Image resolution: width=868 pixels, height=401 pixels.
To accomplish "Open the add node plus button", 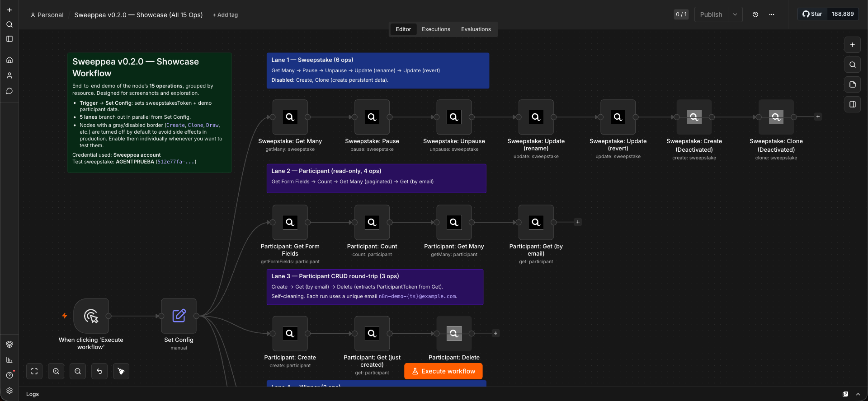I will (x=853, y=45).
